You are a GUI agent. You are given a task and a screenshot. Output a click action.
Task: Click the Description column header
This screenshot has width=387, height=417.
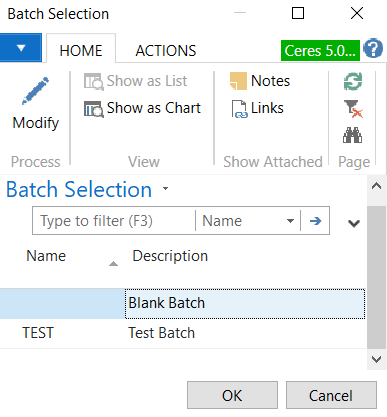point(170,256)
